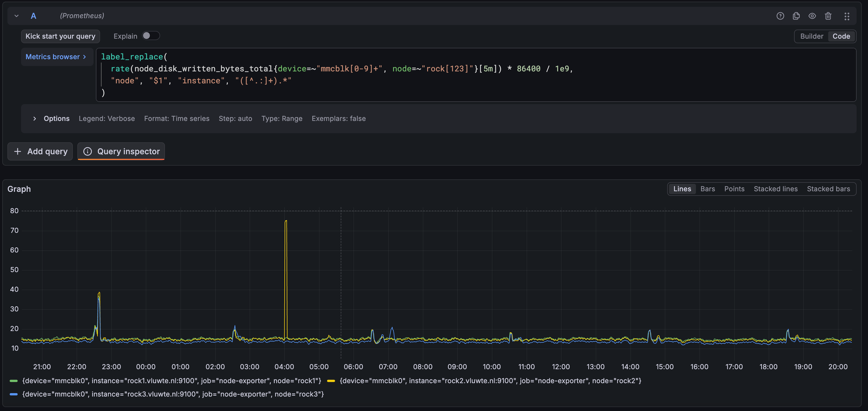Switch to Code editor mode

(841, 36)
